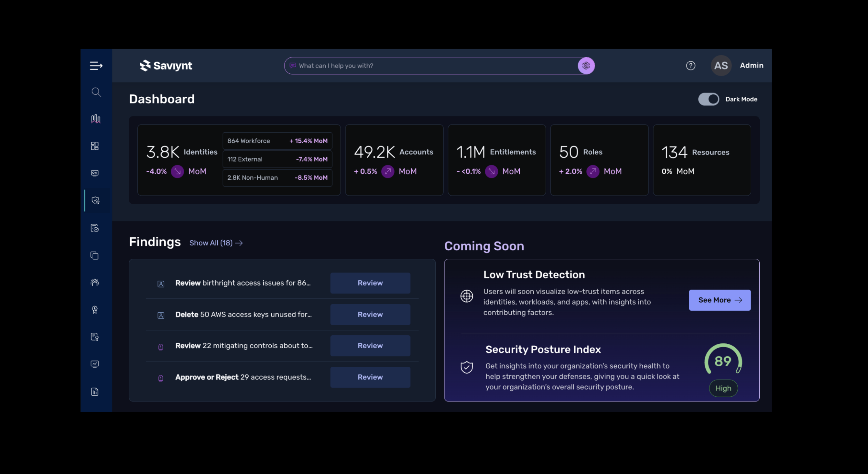Review 29 pending access requests
The width and height of the screenshot is (868, 474).
tap(370, 377)
